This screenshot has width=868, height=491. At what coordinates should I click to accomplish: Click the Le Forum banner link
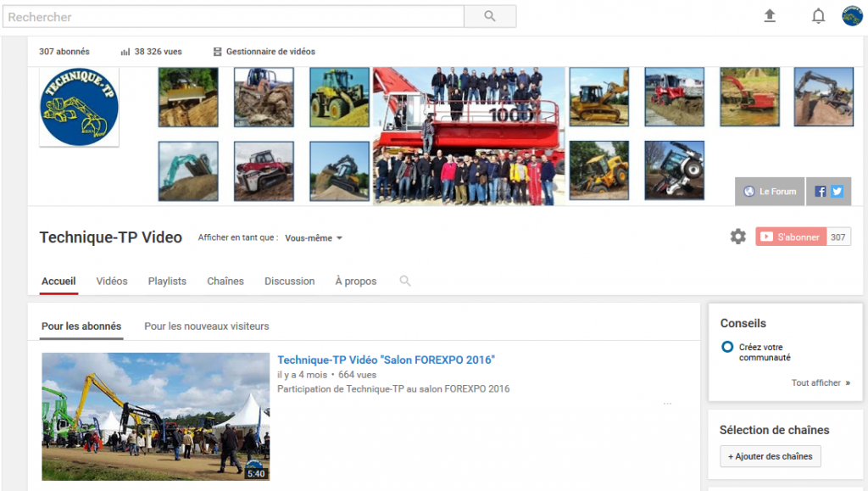click(x=770, y=192)
